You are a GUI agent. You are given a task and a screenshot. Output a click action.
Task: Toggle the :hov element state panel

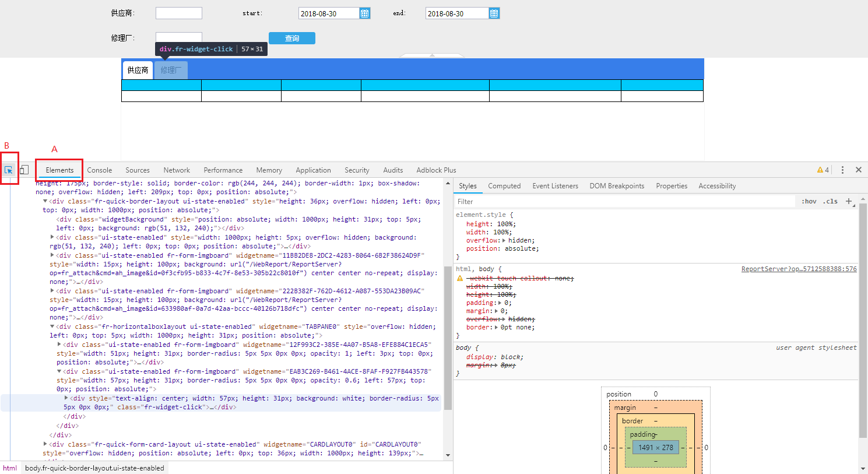tap(809, 201)
